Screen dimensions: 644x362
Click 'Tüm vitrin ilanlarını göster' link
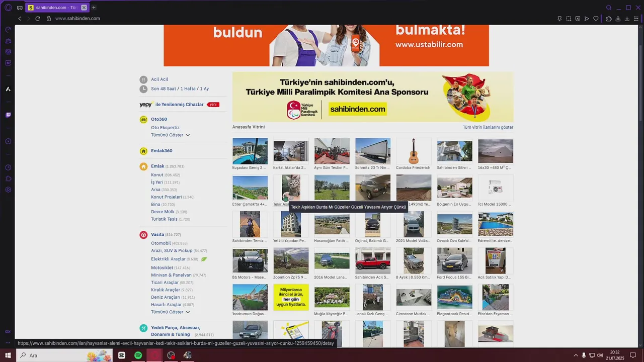pyautogui.click(x=488, y=127)
